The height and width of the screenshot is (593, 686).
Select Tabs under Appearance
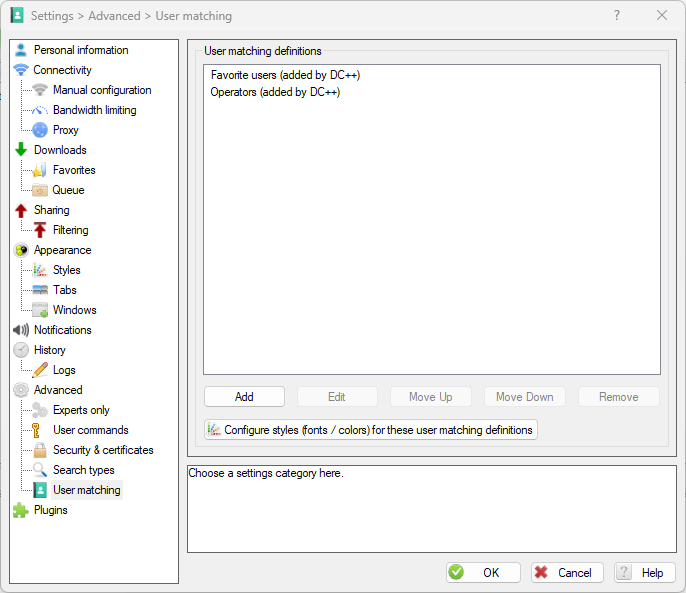coord(65,290)
